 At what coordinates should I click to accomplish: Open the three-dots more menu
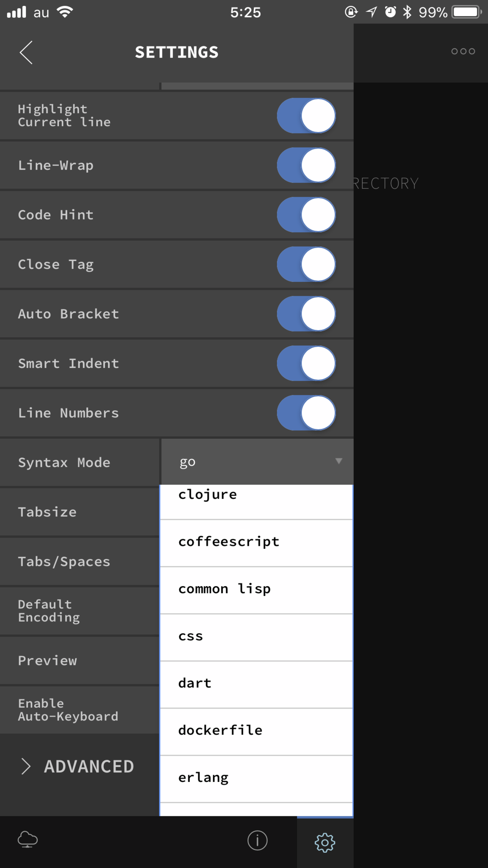(x=463, y=51)
